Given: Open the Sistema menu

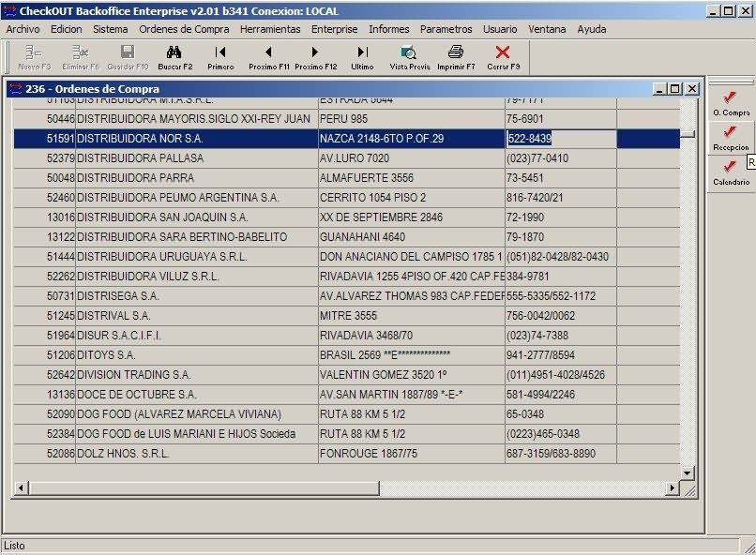Looking at the screenshot, I should pyautogui.click(x=111, y=29).
